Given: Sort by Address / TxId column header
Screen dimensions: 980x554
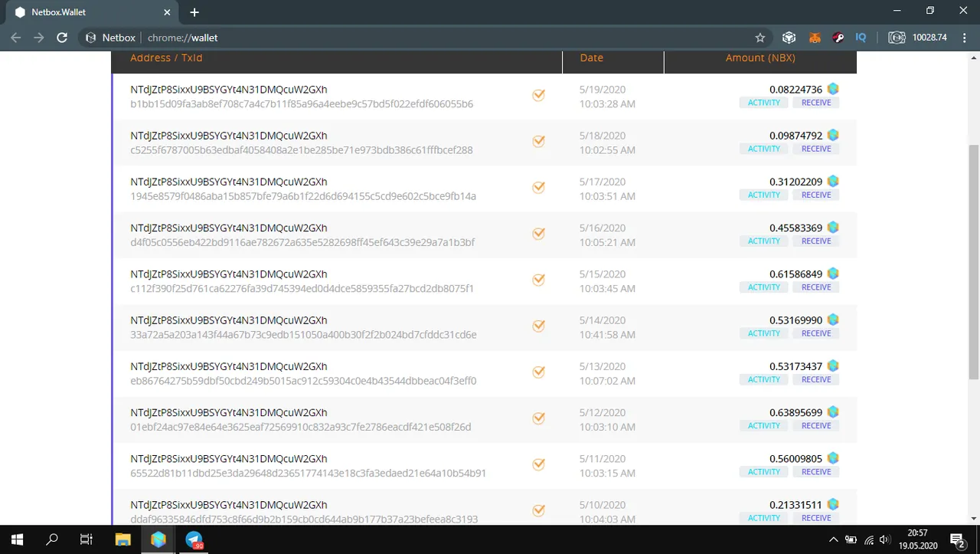Looking at the screenshot, I should point(166,58).
